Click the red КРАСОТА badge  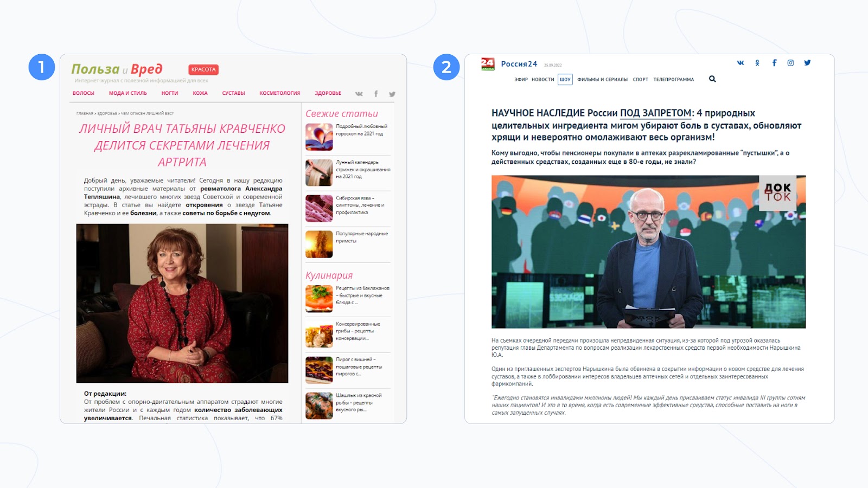point(203,69)
